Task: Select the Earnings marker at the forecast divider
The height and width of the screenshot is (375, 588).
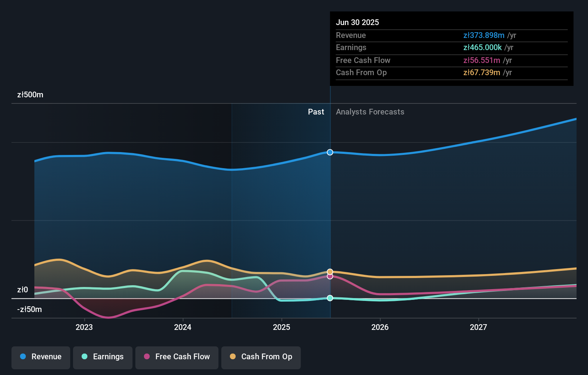Action: coord(329,298)
